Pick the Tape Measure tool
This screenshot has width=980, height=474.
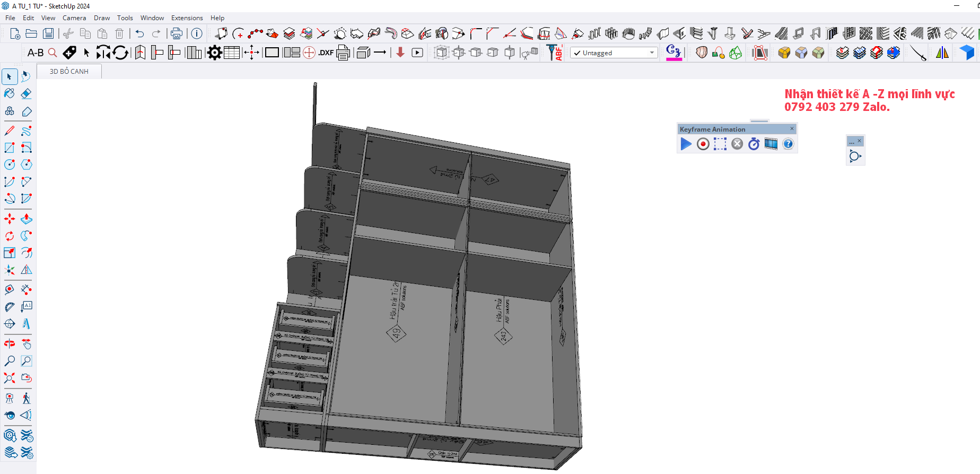[x=10, y=289]
